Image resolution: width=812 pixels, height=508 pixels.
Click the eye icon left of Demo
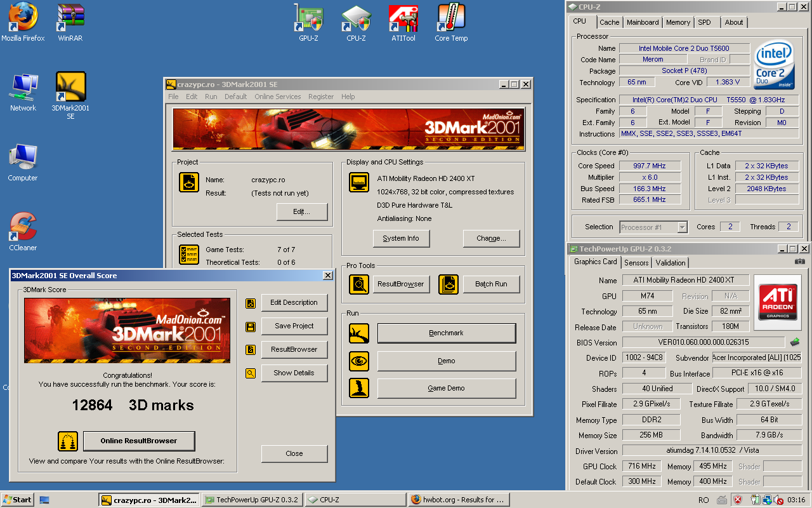(x=359, y=361)
